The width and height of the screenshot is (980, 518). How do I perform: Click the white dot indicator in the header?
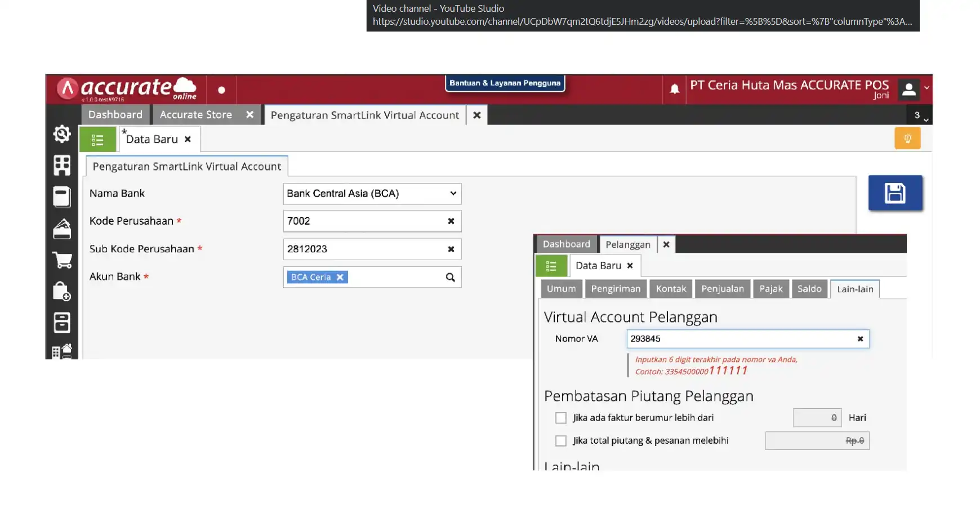click(x=221, y=90)
